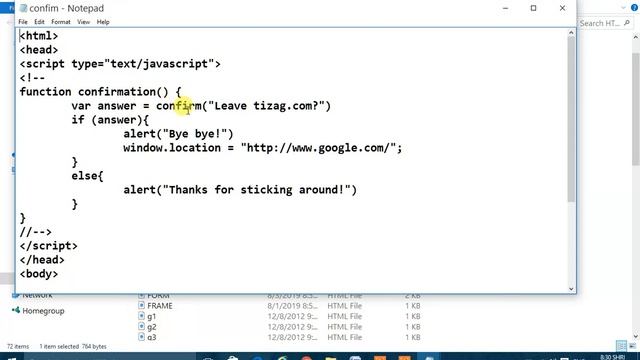Open the File menu in Notepad
The image size is (640, 360).
click(23, 22)
